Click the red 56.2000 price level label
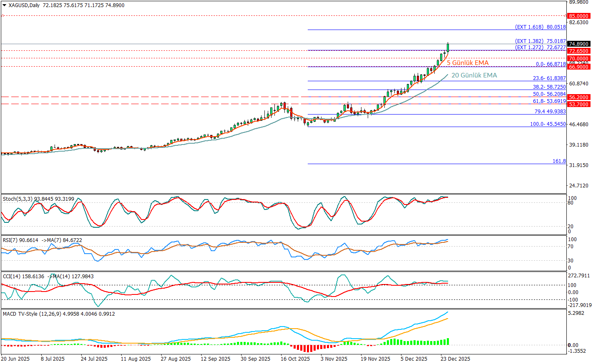593x364 pixels. tap(578, 97)
